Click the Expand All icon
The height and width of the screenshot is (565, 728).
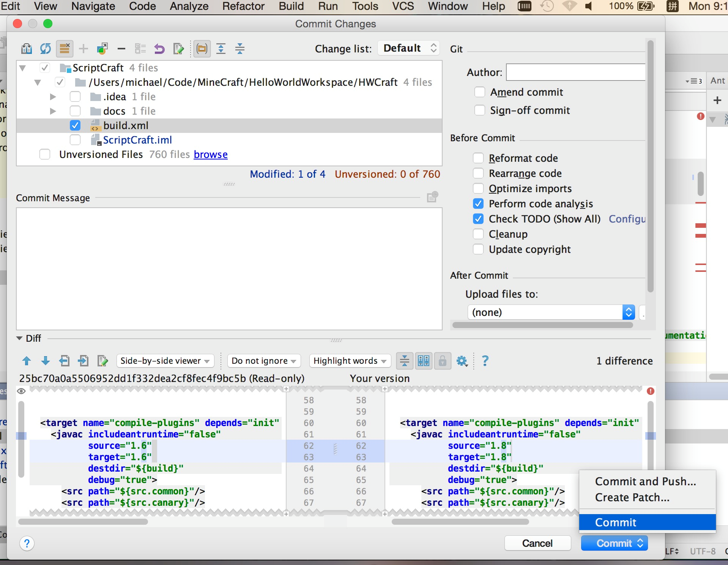[x=221, y=49]
